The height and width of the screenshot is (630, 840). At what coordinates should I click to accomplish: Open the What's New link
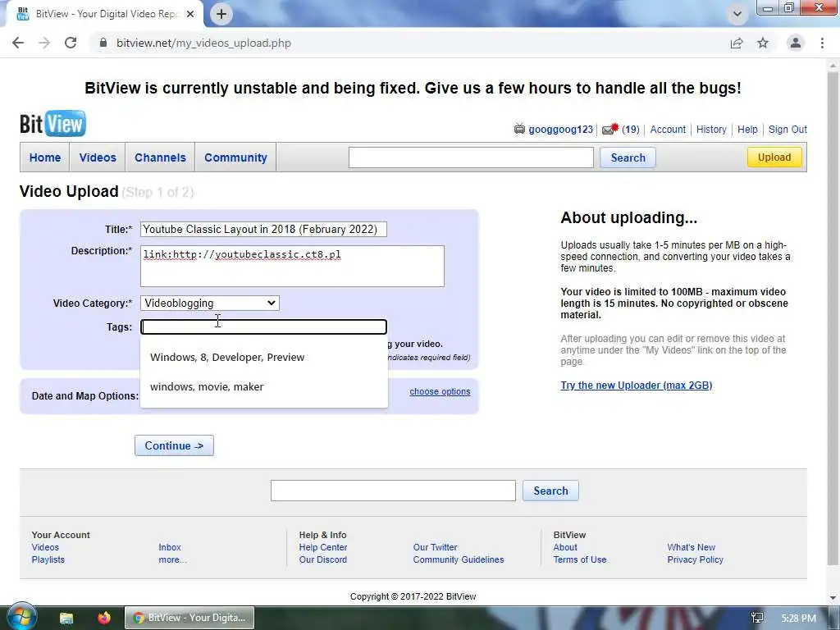click(691, 547)
